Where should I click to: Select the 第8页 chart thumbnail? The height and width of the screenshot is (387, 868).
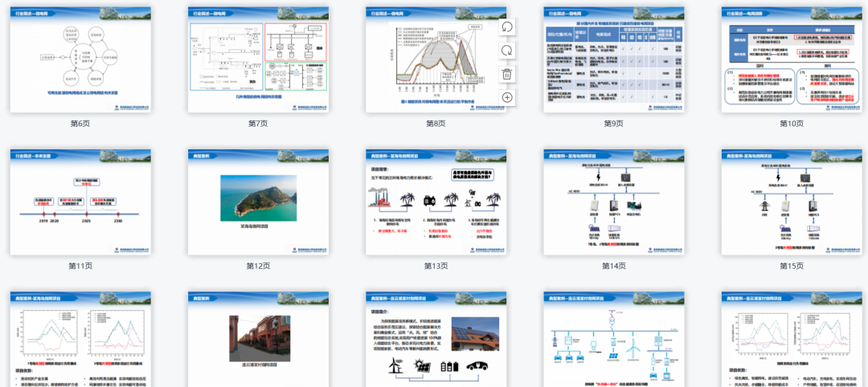click(x=436, y=59)
